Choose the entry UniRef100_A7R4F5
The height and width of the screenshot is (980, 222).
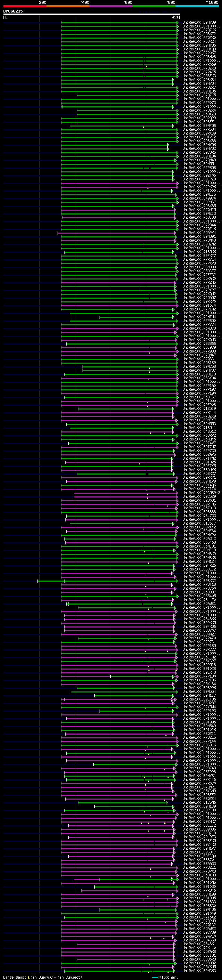click(199, 72)
